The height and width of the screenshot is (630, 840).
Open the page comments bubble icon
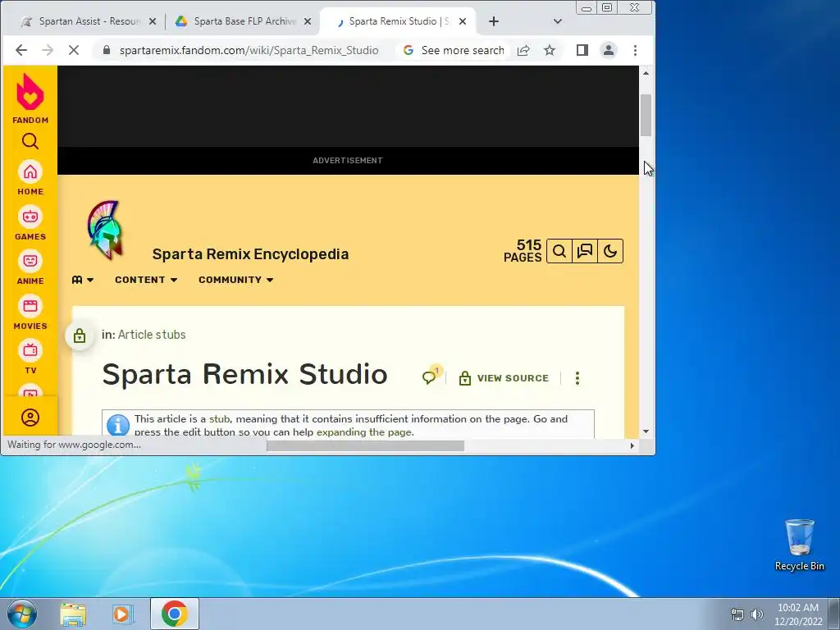click(430, 377)
